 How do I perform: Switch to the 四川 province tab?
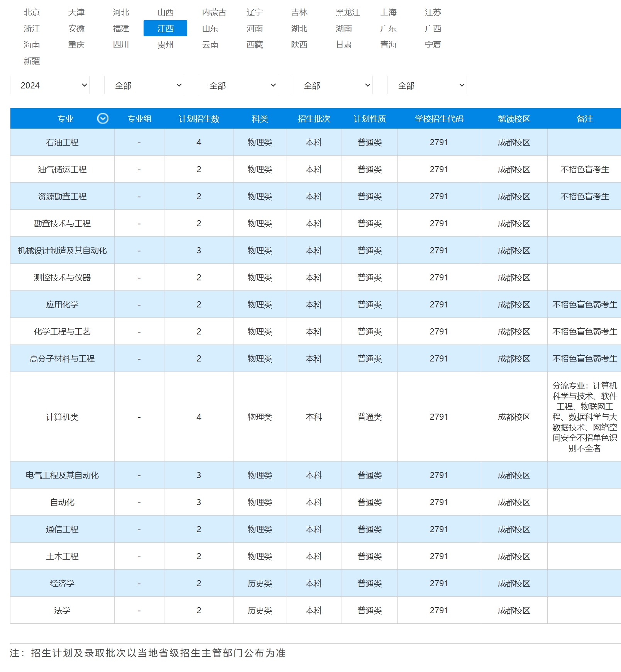pyautogui.click(x=121, y=45)
